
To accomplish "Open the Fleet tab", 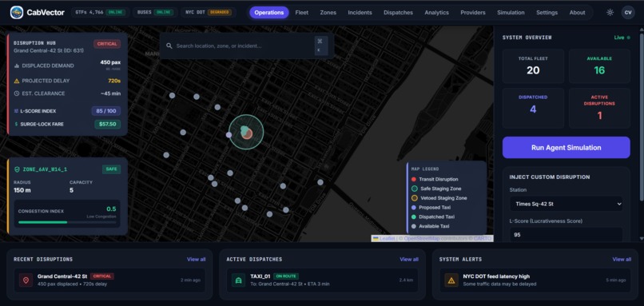I will point(302,12).
